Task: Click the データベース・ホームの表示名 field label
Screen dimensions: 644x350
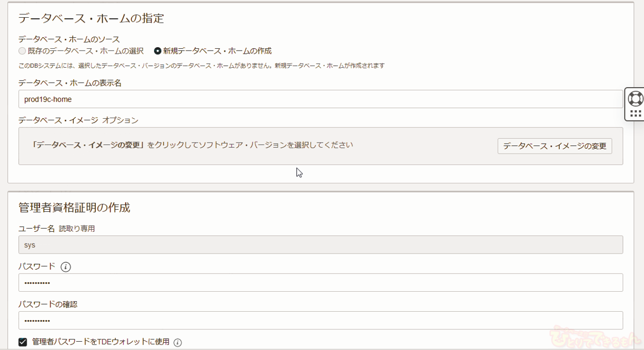Action: coord(70,83)
